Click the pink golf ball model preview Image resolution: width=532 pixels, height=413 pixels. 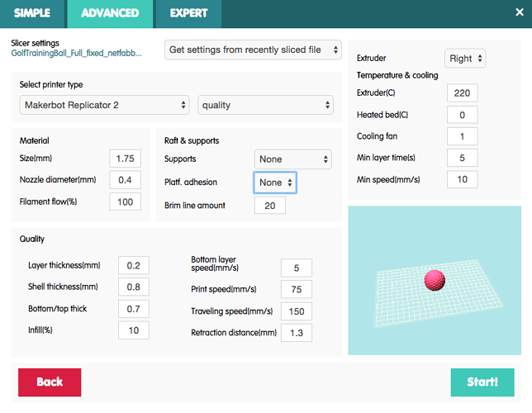point(435,280)
